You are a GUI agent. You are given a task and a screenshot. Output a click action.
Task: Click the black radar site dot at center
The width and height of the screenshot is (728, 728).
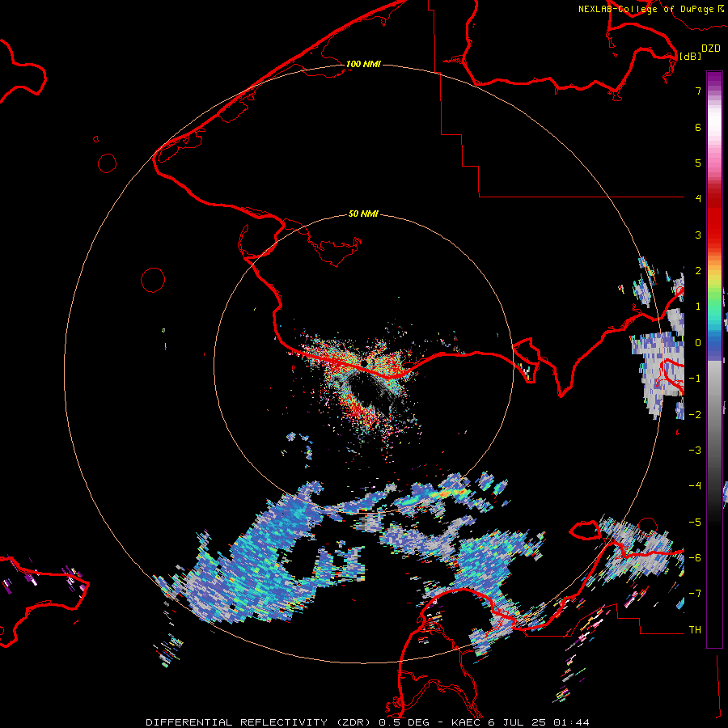pos(365,362)
